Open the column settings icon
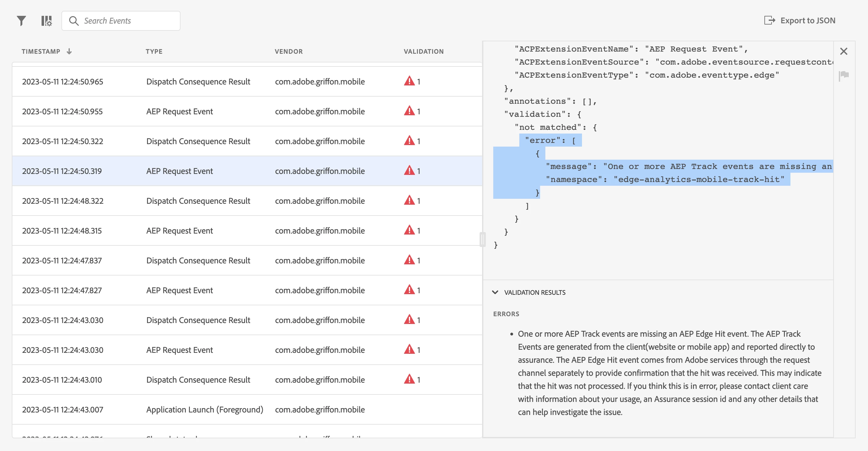The image size is (868, 451). 47,21
